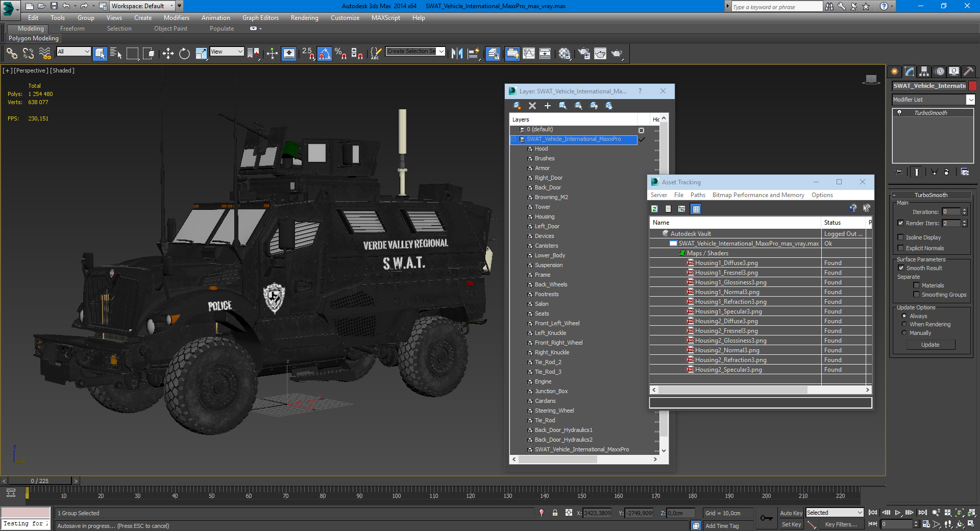
Task: Enable Smoothing Groups checkbox
Action: pos(916,295)
